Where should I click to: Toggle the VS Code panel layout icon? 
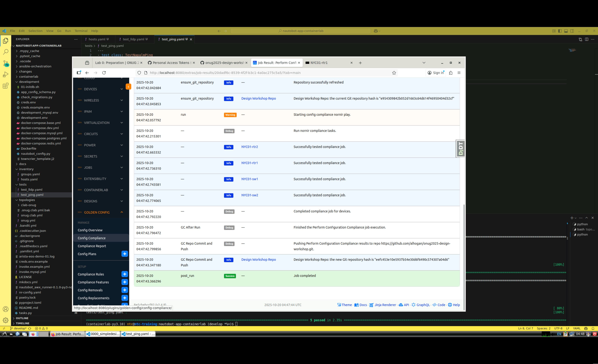point(566,31)
